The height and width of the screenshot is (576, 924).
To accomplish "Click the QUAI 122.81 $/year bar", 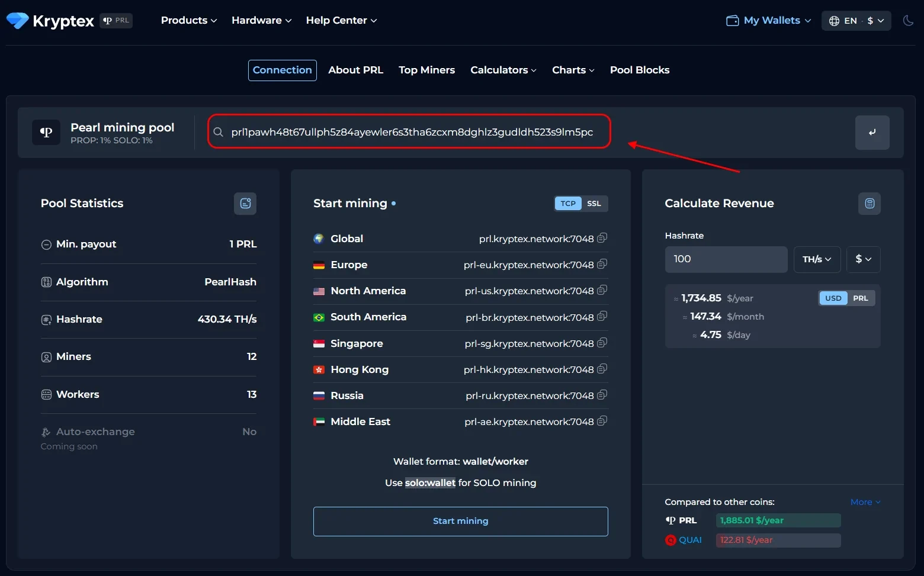I will tap(778, 540).
